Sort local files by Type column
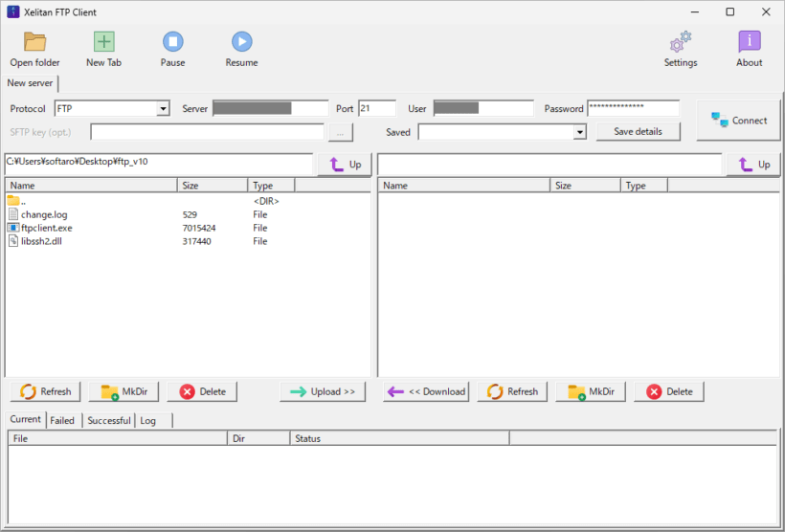The height and width of the screenshot is (532, 785). click(x=271, y=186)
